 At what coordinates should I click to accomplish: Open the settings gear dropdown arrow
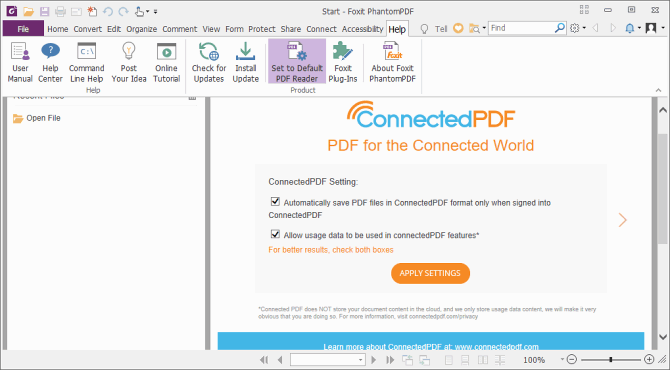click(584, 28)
